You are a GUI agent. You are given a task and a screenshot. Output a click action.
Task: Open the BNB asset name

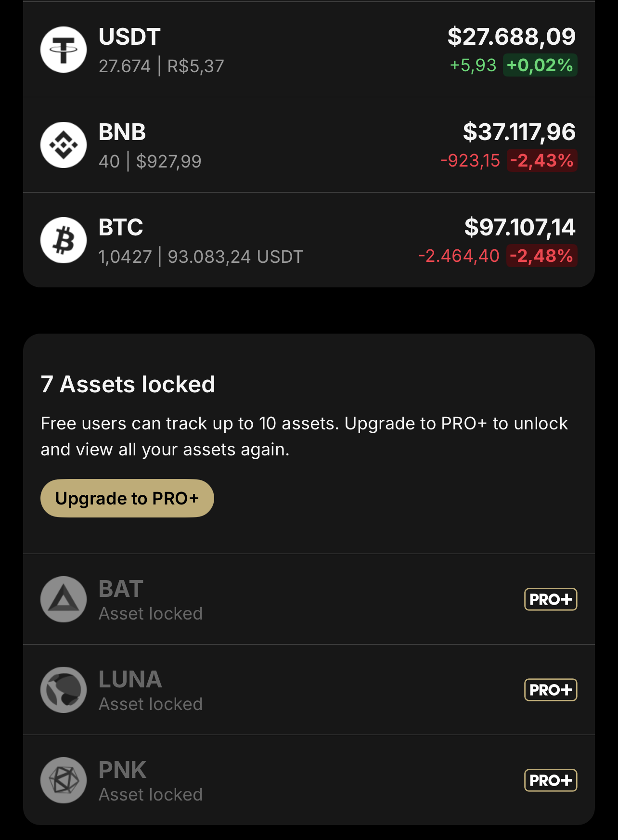click(122, 132)
